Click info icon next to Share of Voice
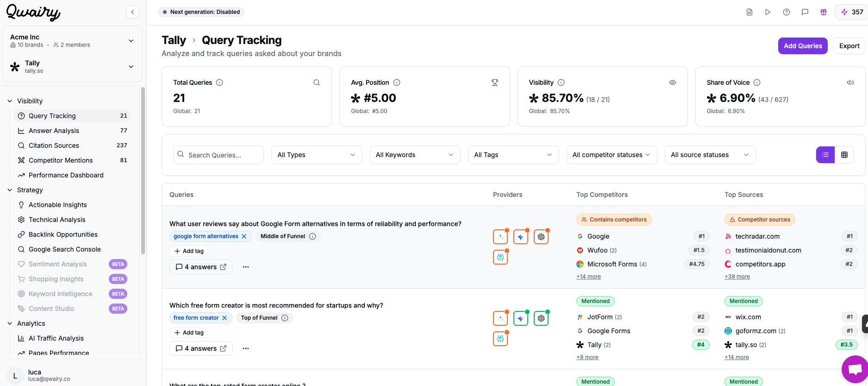868x386 pixels. coord(757,82)
